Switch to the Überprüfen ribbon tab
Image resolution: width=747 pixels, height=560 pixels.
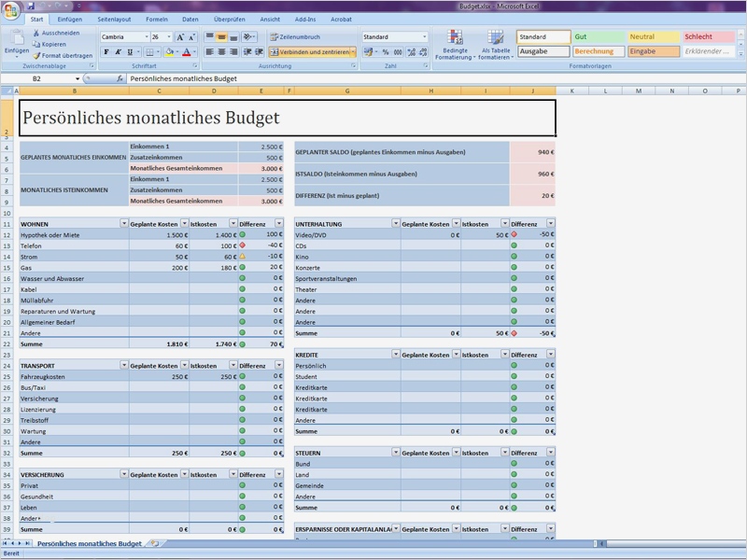[x=229, y=20]
